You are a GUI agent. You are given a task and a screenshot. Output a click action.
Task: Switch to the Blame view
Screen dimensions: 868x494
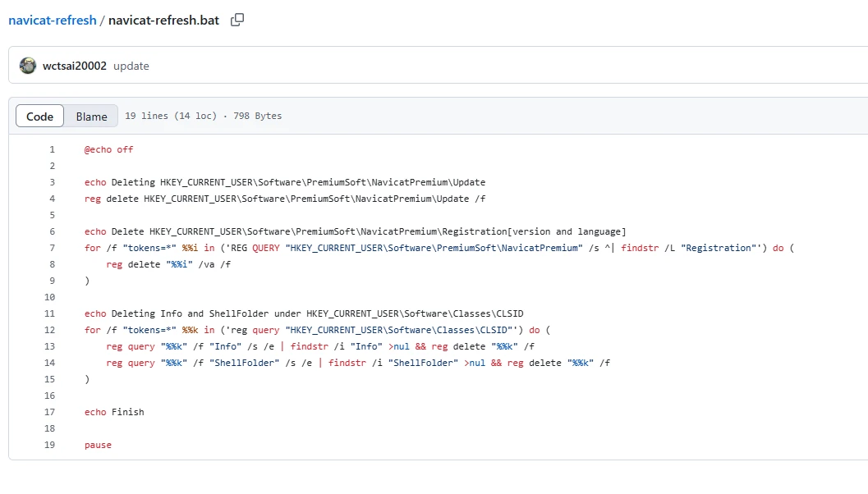tap(91, 117)
